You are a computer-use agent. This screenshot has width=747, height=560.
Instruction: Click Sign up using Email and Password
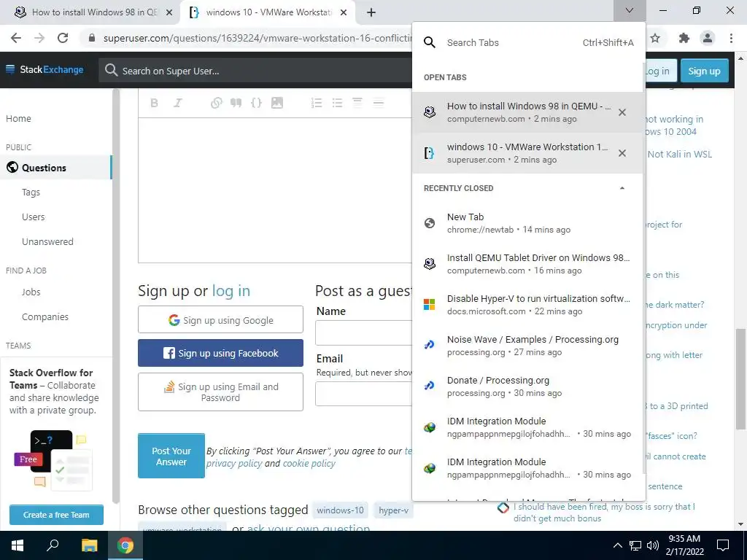point(220,392)
